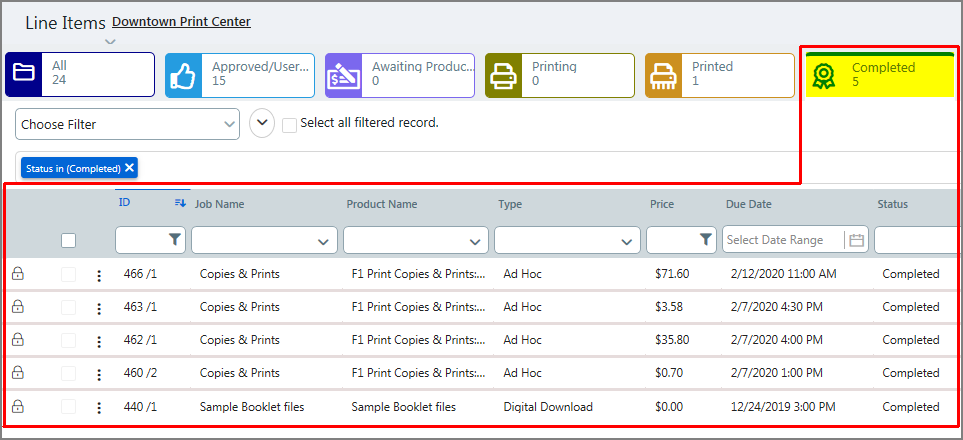Open the Choose Filter dropdown
963x440 pixels.
click(127, 124)
